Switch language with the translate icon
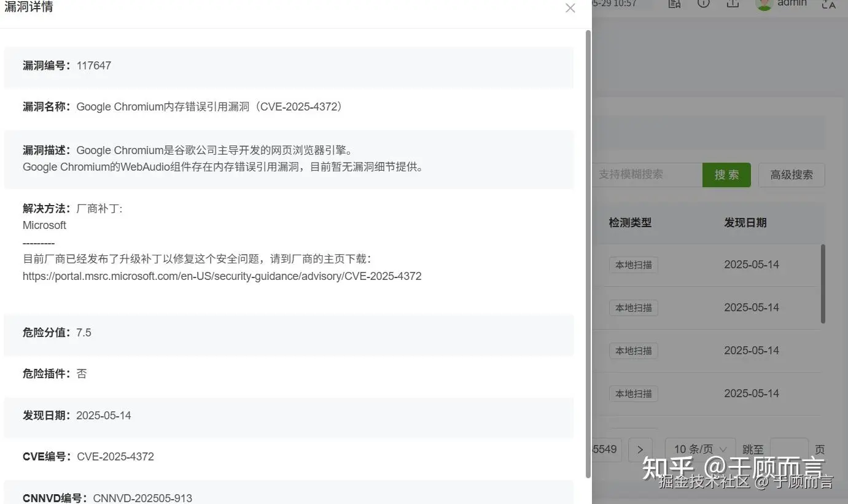Viewport: 848px width, 504px height. pos(829,4)
